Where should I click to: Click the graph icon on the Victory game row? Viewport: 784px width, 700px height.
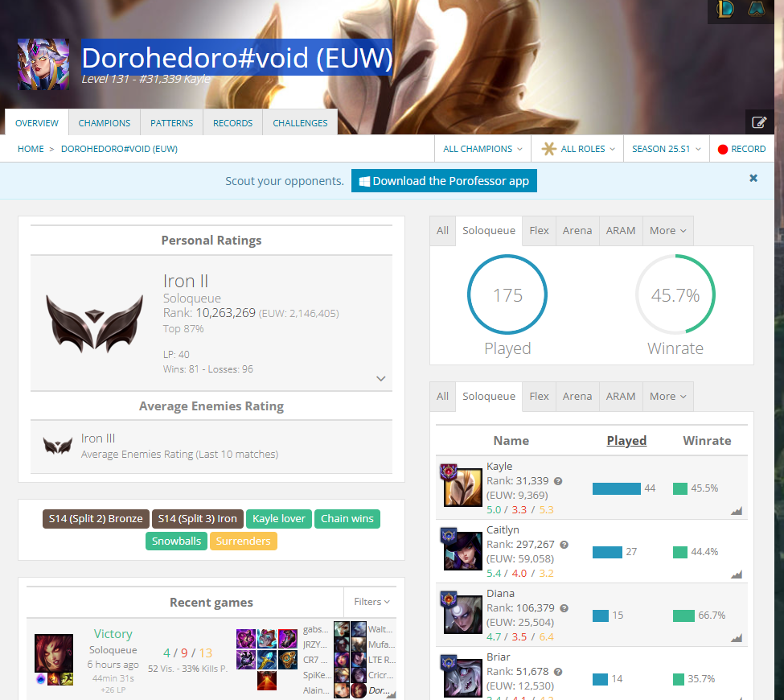[391, 694]
